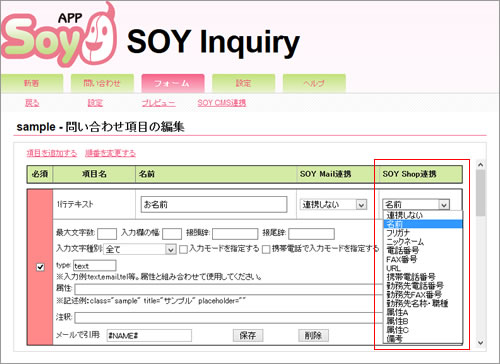500x364 pixels.
Task: Click the scrollbar up arrow
Action: point(480,165)
